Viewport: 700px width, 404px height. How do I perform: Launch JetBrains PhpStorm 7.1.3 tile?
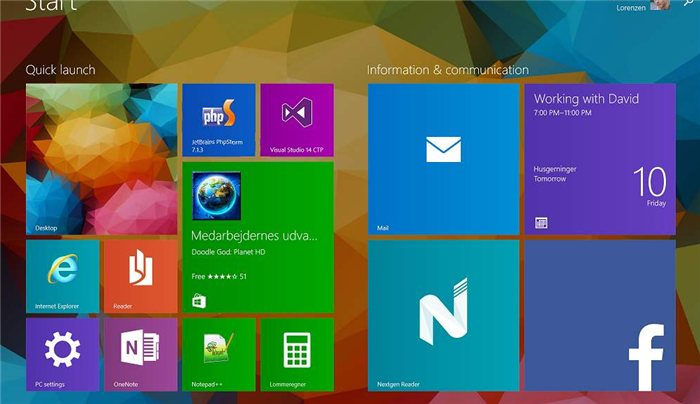219,120
